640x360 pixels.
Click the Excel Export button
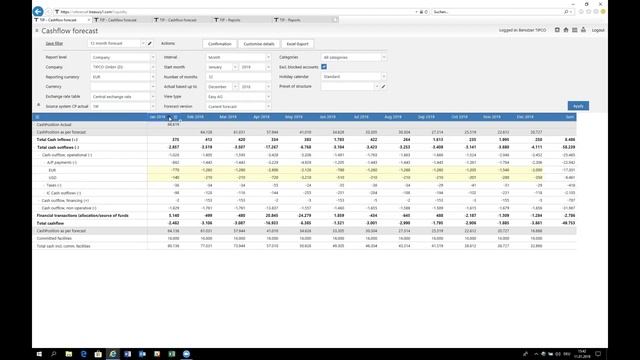coord(297,44)
